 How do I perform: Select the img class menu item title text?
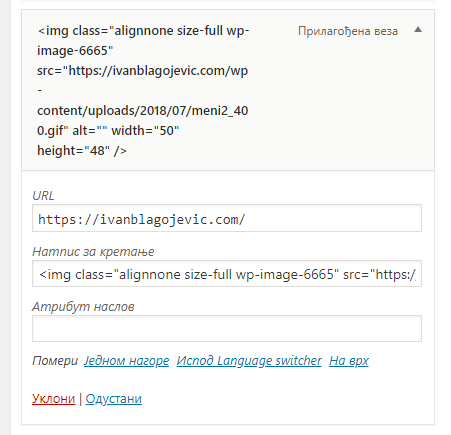click(143, 90)
